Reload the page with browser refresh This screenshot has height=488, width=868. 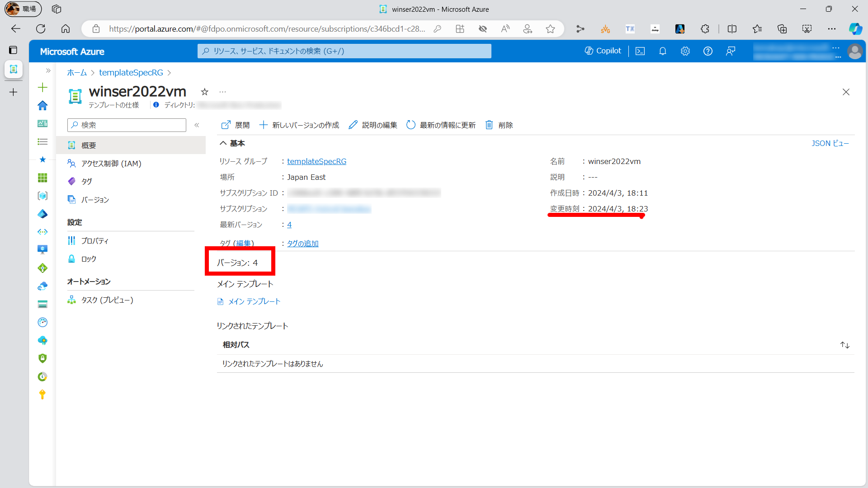point(41,29)
